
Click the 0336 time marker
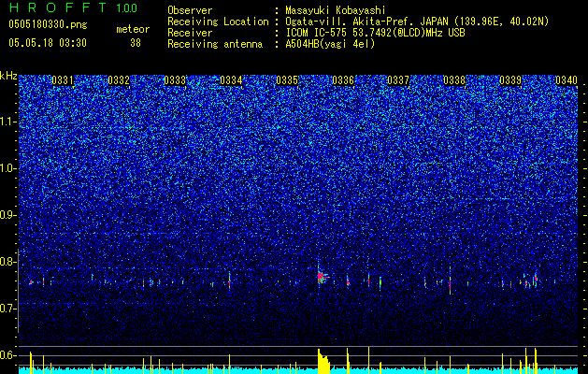(343, 80)
